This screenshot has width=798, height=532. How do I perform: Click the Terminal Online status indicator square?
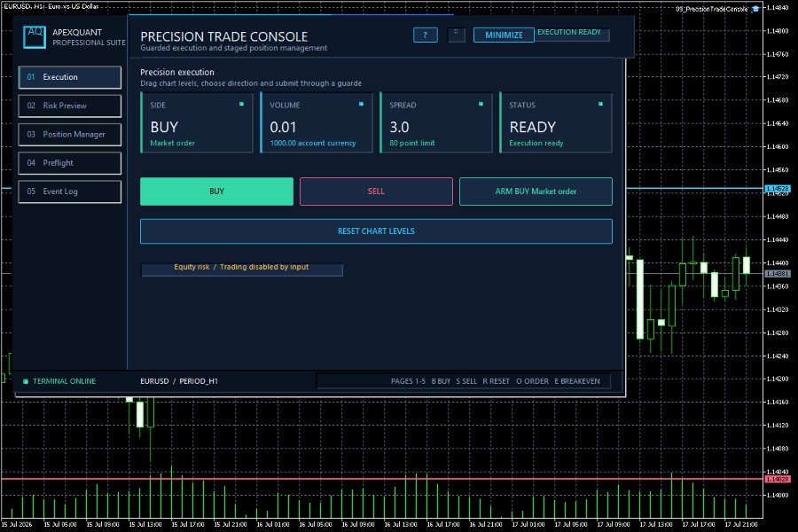26,381
